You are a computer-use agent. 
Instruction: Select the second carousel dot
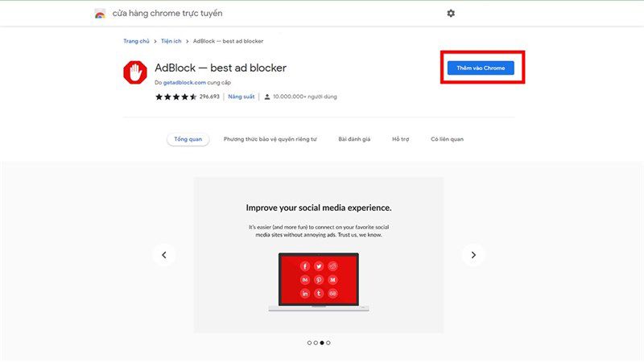coord(316,343)
